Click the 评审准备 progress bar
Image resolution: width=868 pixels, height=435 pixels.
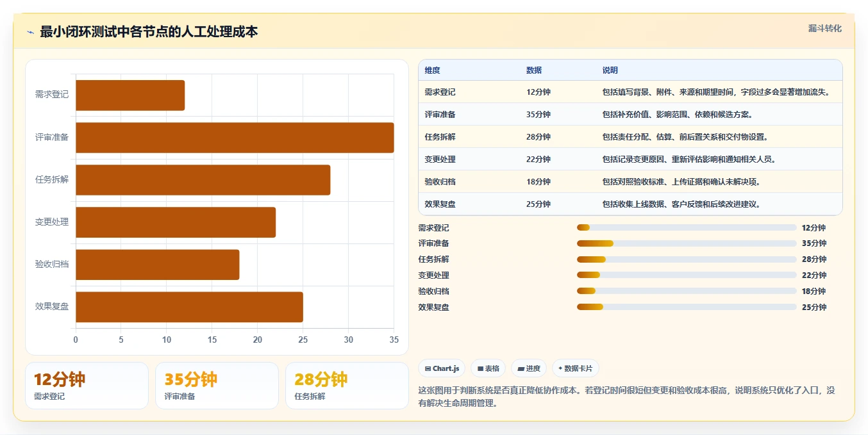click(x=687, y=243)
